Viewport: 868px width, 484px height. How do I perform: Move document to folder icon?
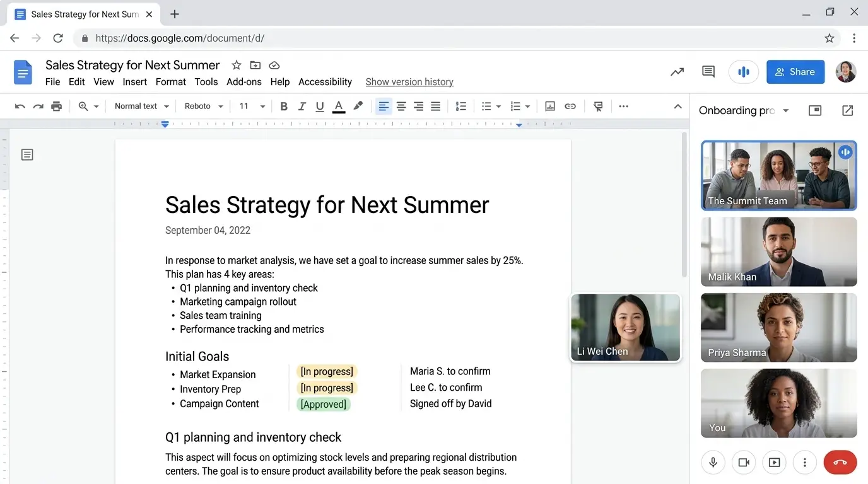pyautogui.click(x=255, y=65)
